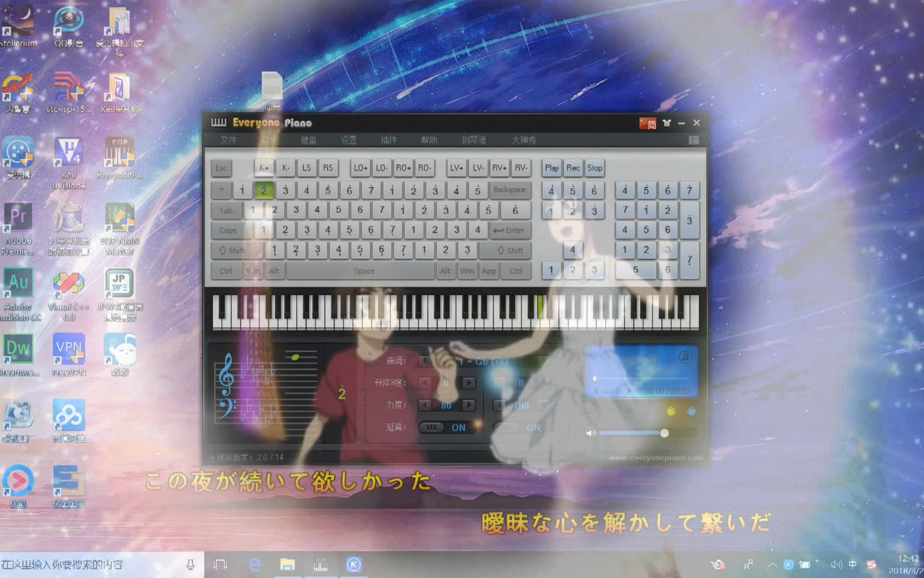924x578 pixels.
Task: Open the shop cart icon in the title bar
Action: [666, 123]
